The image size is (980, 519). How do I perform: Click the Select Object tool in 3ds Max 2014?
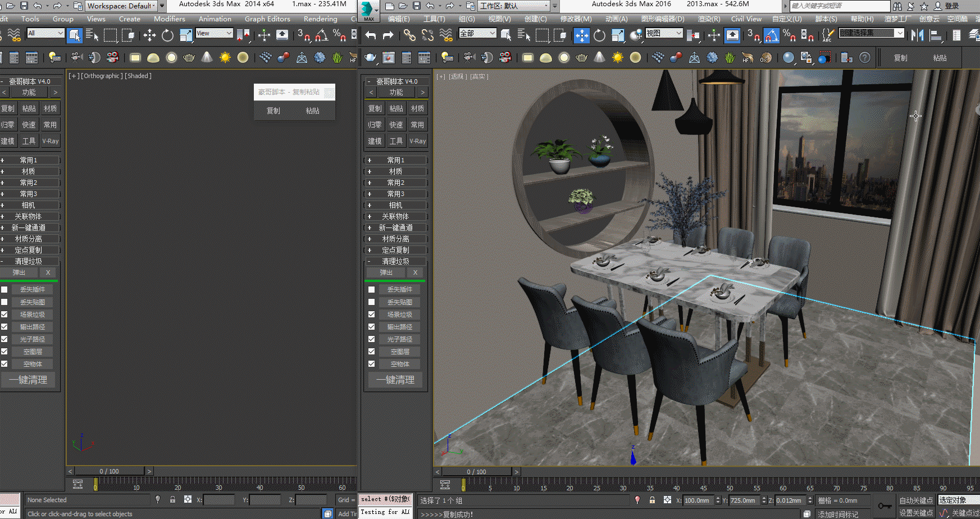pos(74,35)
